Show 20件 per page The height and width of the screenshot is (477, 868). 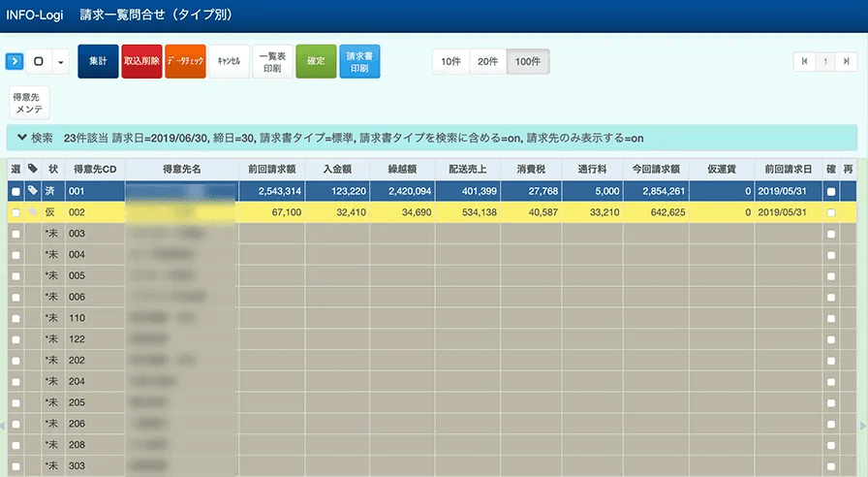(x=487, y=61)
